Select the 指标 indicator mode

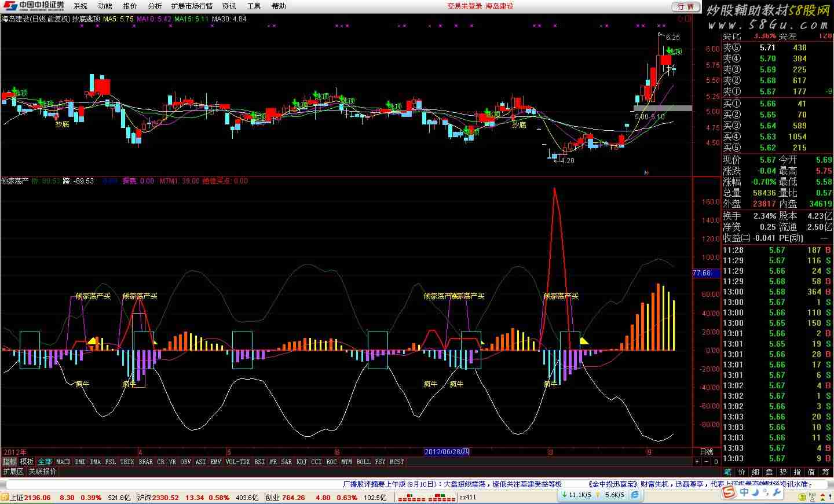point(9,462)
